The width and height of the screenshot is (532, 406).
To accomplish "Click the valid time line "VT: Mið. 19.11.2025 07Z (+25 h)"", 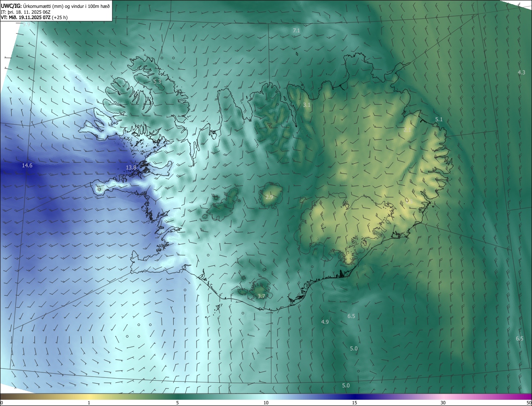I will tap(34, 18).
